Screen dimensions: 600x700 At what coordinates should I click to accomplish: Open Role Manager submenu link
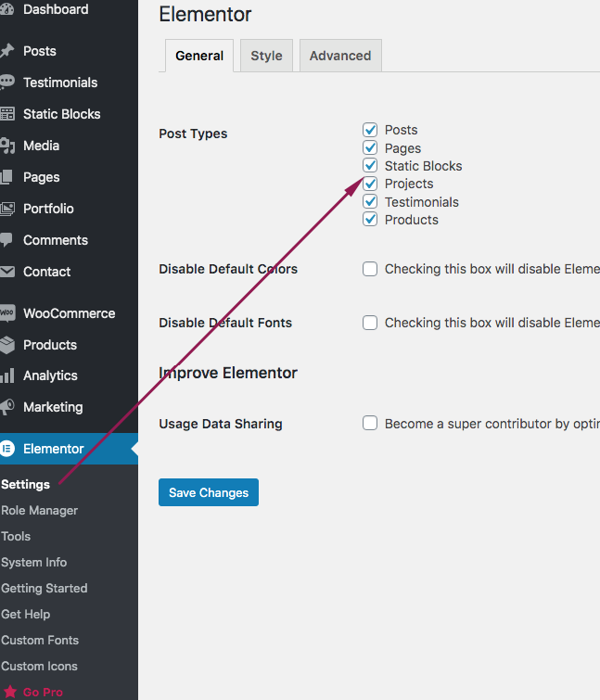(x=40, y=510)
